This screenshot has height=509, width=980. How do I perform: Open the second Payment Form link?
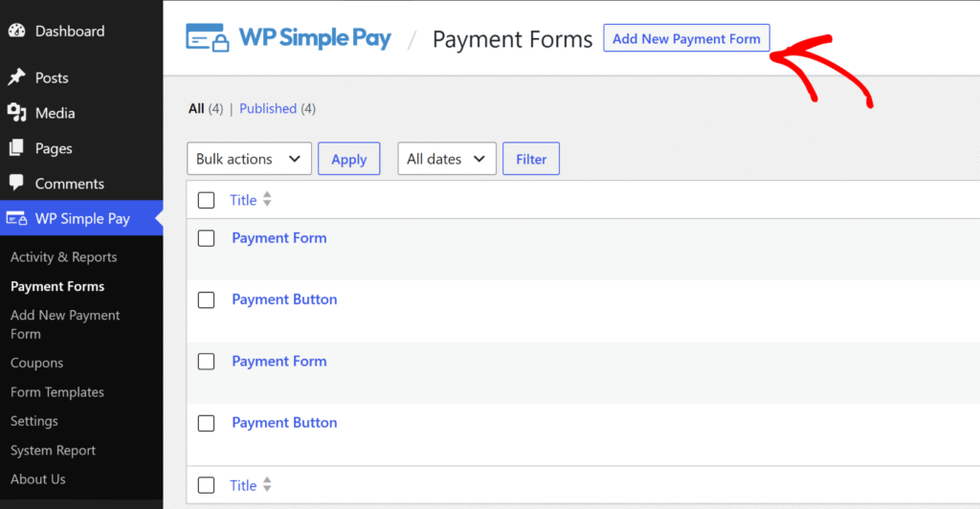(x=279, y=361)
